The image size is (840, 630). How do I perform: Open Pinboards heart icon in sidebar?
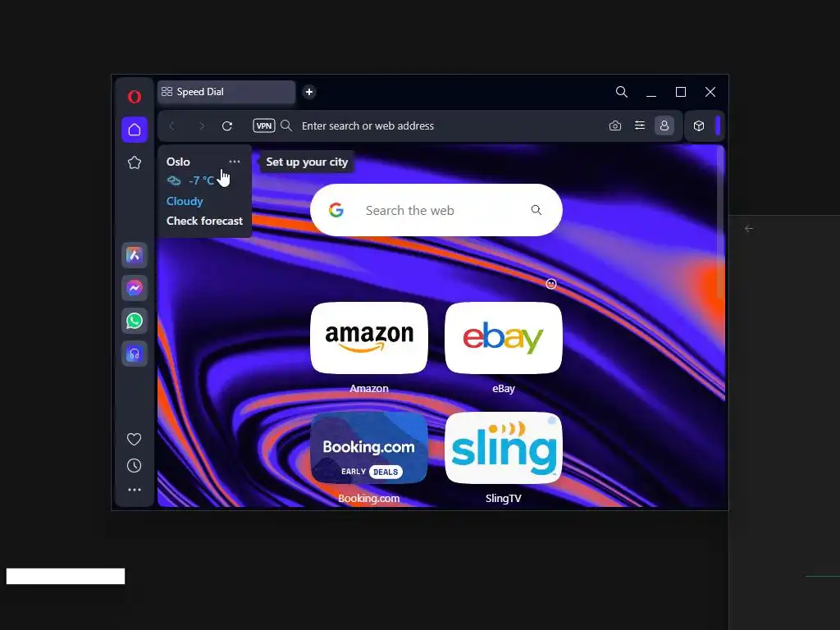(134, 440)
